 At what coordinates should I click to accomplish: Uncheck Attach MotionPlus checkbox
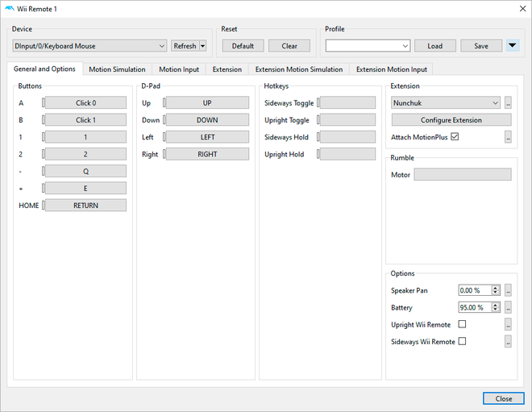point(455,137)
